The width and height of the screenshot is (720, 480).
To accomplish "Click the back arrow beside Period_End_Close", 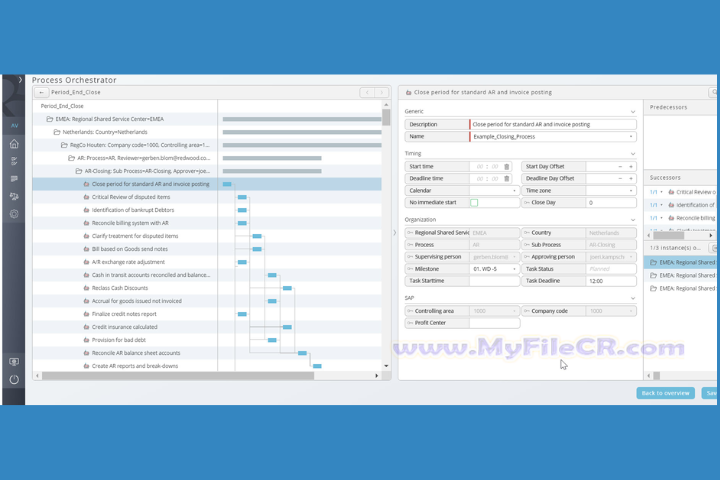I will click(41, 92).
